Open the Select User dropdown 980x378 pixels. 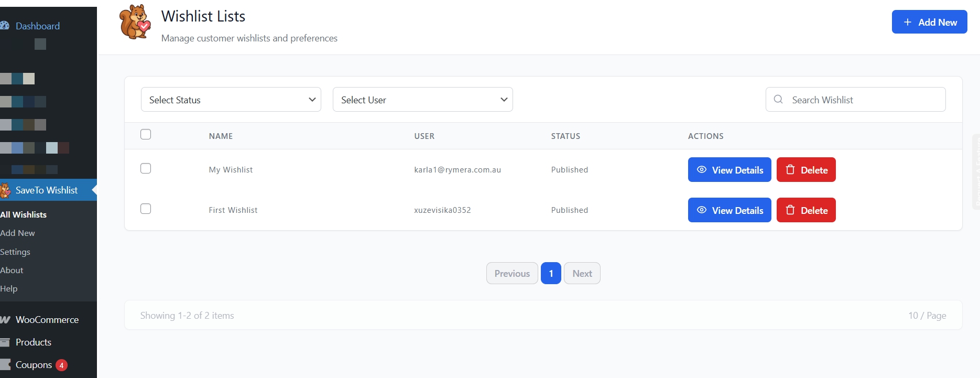422,100
